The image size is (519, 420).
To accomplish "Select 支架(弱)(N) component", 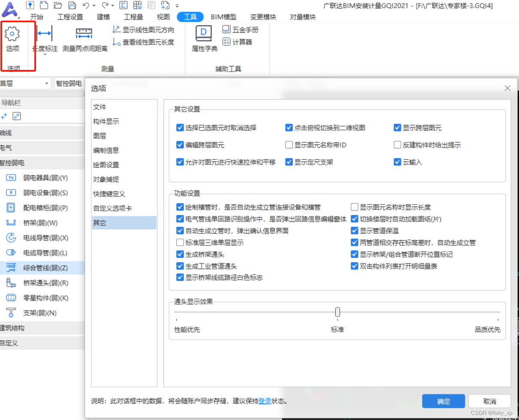I will click(42, 313).
